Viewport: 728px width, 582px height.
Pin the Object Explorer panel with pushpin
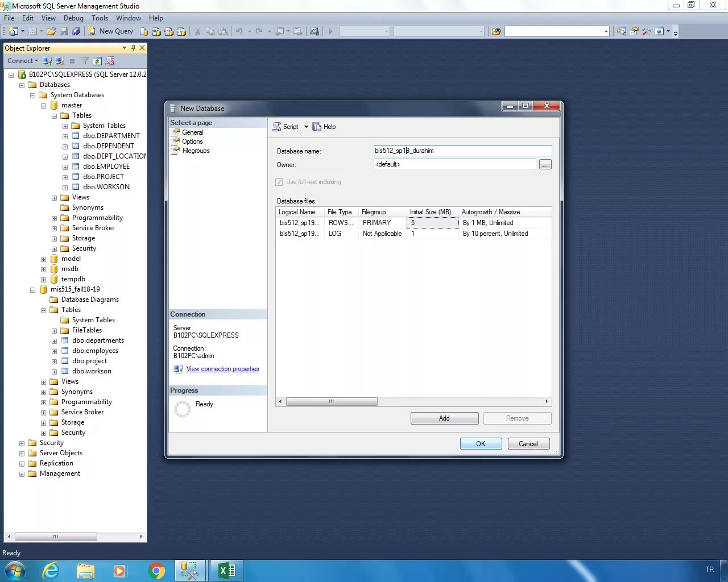(133, 48)
